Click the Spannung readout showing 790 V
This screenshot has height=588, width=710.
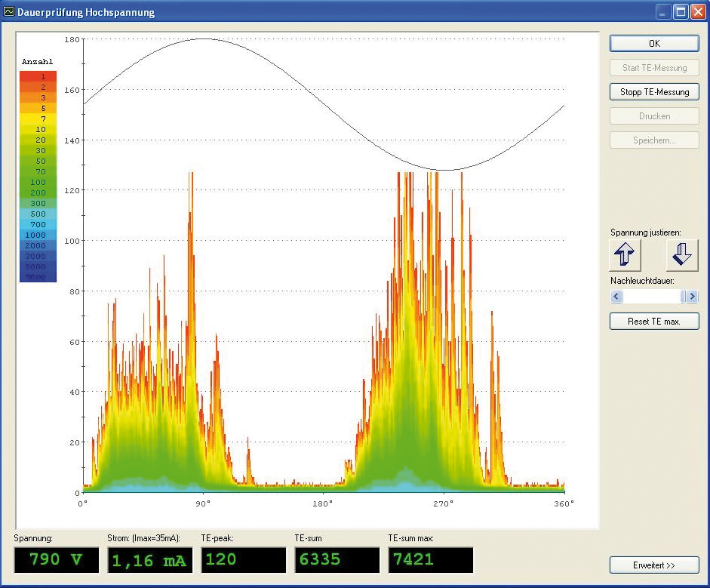[56, 560]
